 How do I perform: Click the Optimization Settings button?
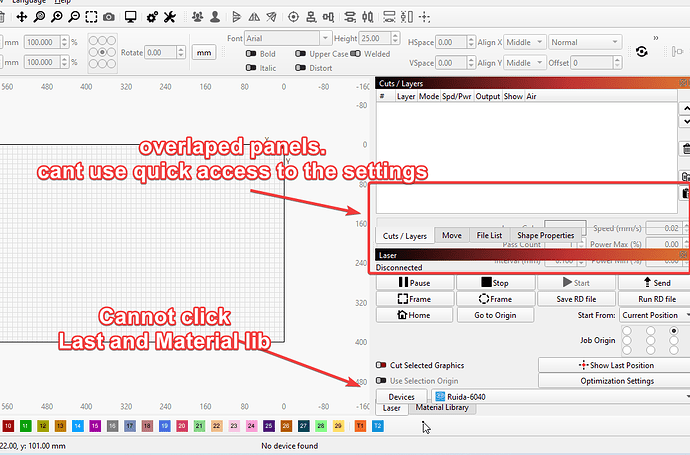click(x=612, y=381)
